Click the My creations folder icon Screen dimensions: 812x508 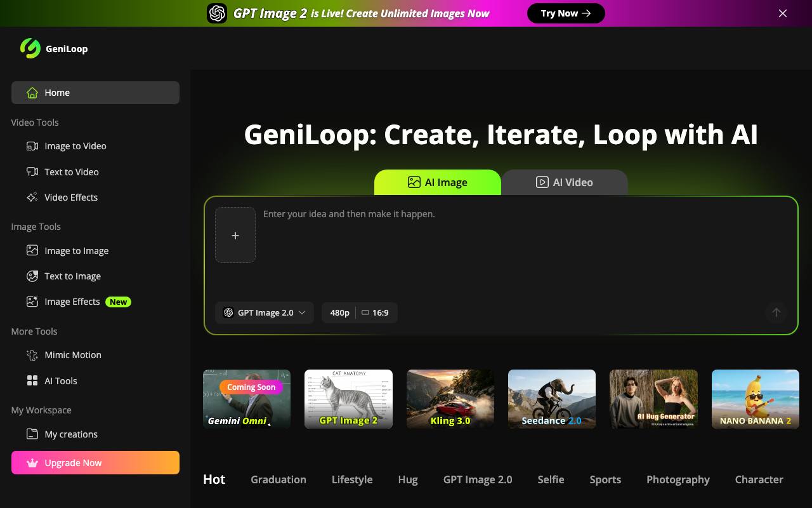(x=32, y=434)
